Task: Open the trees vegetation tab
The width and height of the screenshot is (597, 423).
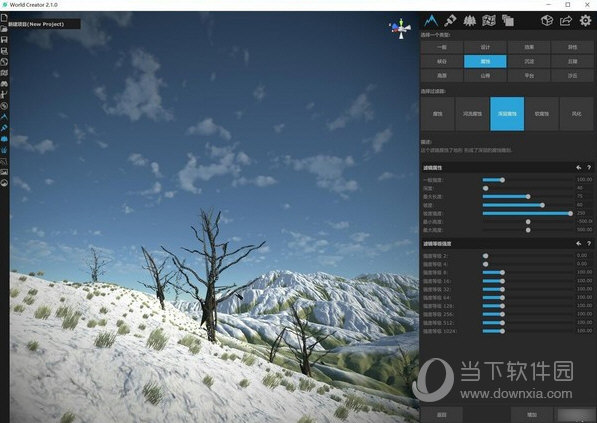Action: point(469,20)
